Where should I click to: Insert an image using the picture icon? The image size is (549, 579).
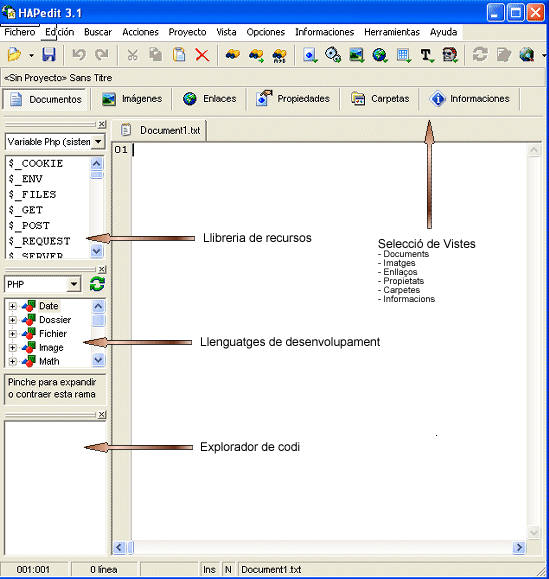click(x=356, y=55)
